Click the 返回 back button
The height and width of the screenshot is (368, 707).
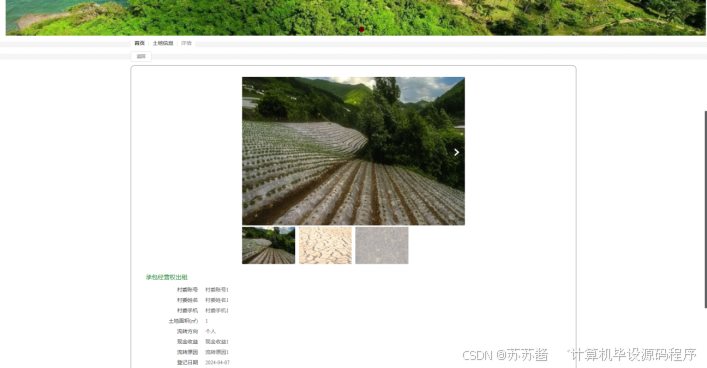(141, 56)
